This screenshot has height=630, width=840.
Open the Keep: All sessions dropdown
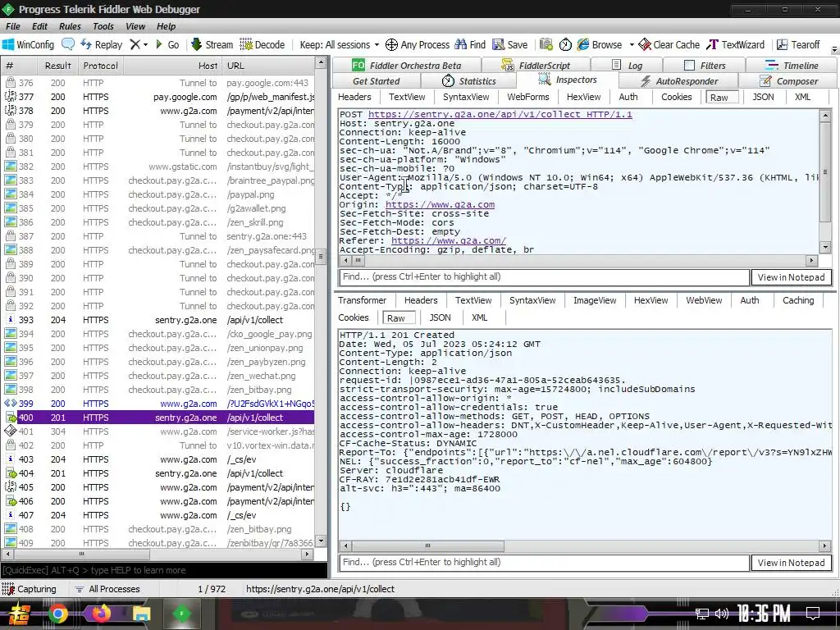pos(339,44)
